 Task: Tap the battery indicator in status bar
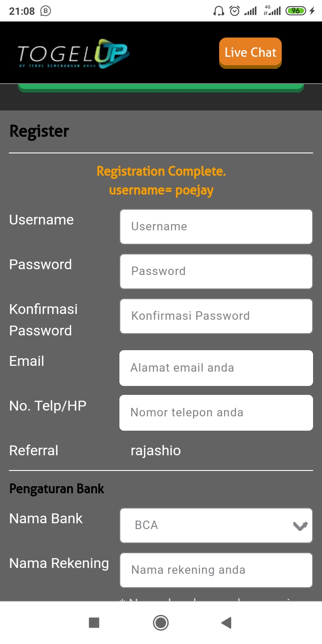point(296,11)
